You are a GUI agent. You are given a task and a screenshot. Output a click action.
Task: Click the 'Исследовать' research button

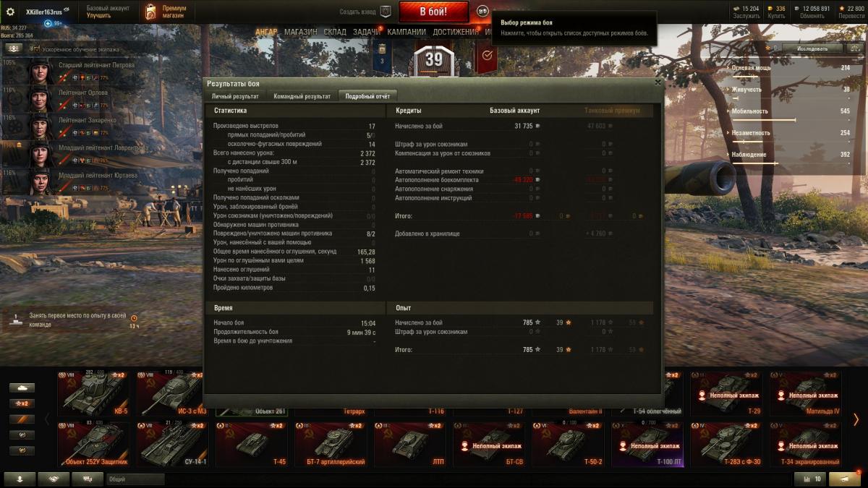(x=812, y=48)
